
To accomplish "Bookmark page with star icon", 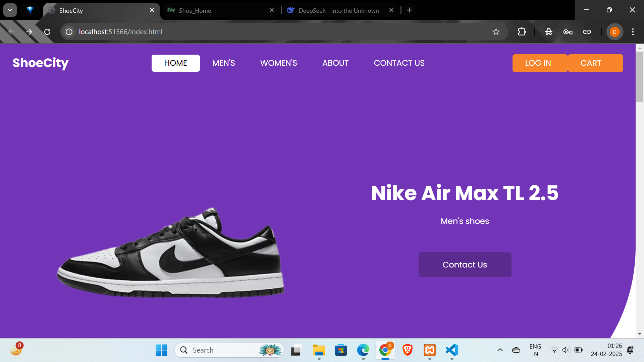I will (x=496, y=32).
